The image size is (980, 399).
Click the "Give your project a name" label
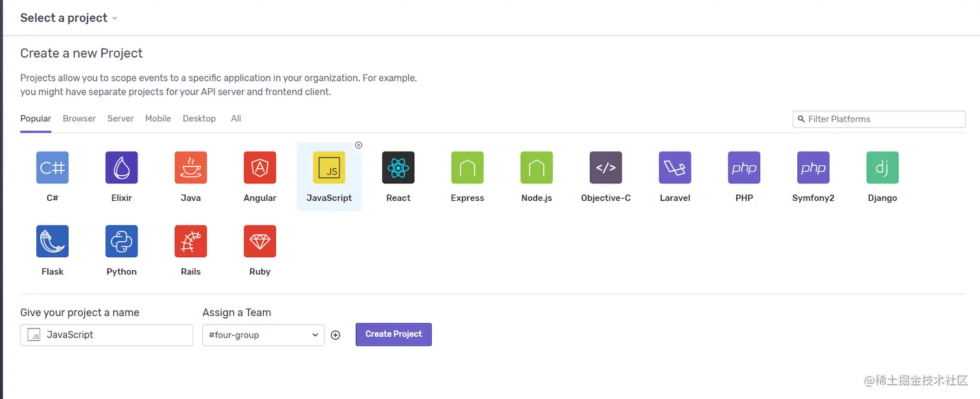click(80, 312)
